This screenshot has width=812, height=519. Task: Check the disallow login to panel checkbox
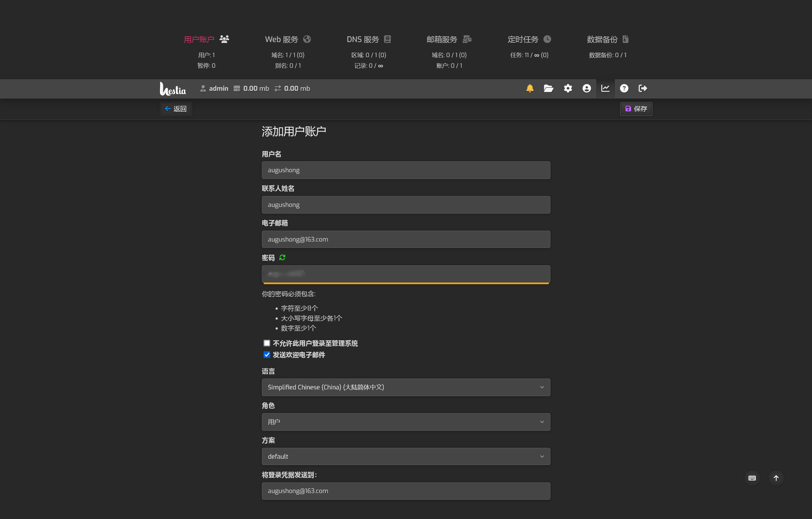267,343
